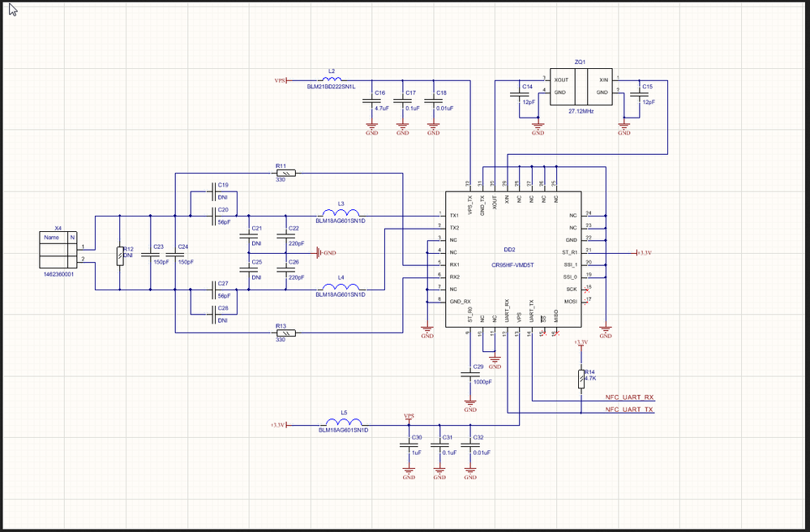Click the 56pF value of C20
This screenshot has height=532, width=810.
tap(224, 223)
